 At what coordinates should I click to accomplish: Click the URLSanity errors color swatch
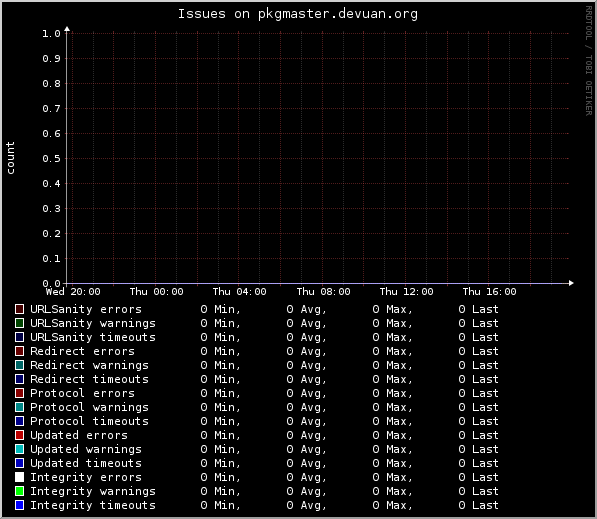pyautogui.click(x=19, y=309)
